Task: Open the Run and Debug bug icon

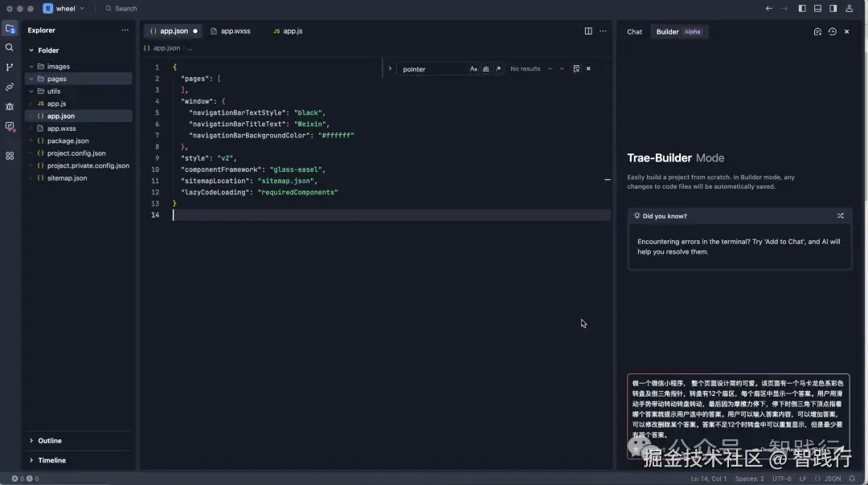Action: click(x=10, y=106)
